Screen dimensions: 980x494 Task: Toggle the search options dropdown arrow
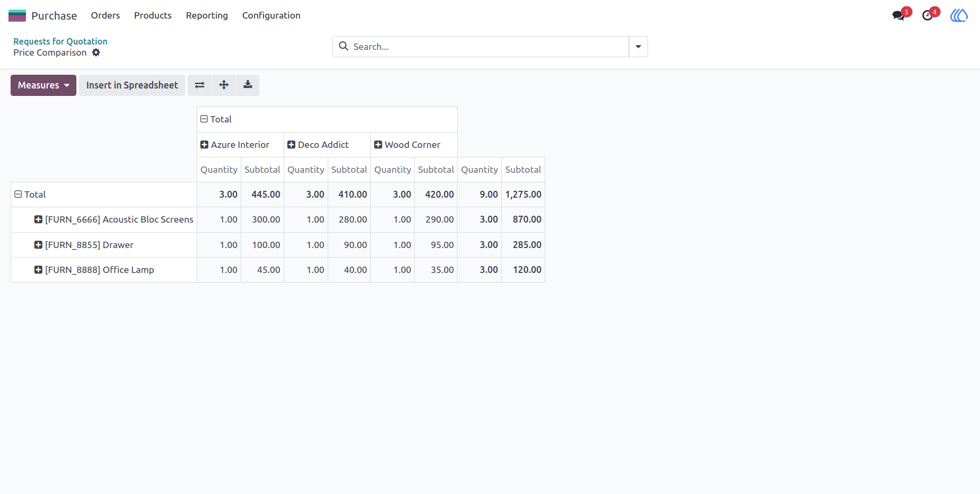[638, 47]
